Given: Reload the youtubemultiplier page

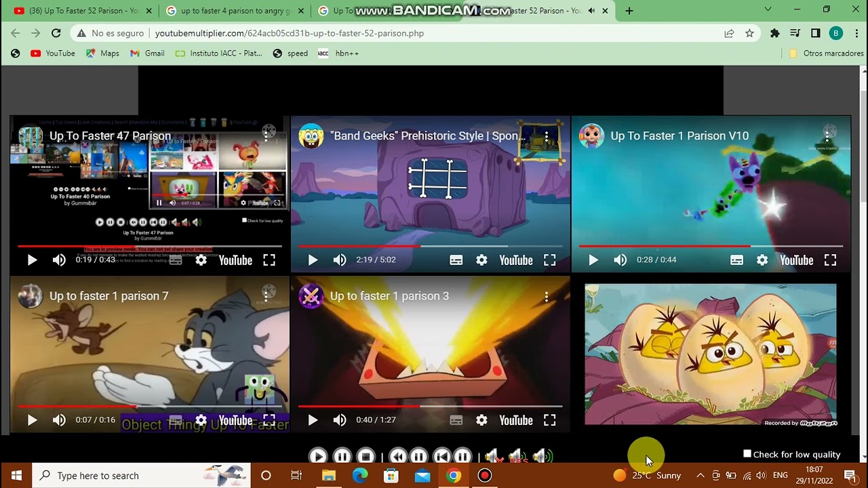Looking at the screenshot, I should point(56,33).
